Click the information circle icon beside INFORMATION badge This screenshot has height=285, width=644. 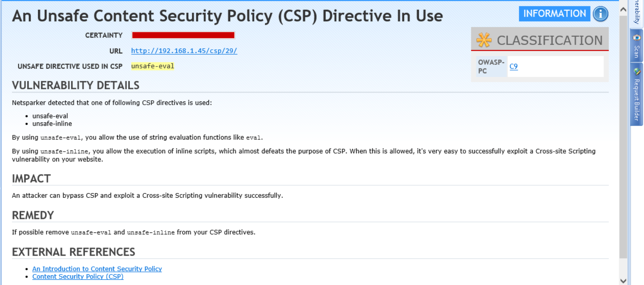[600, 13]
